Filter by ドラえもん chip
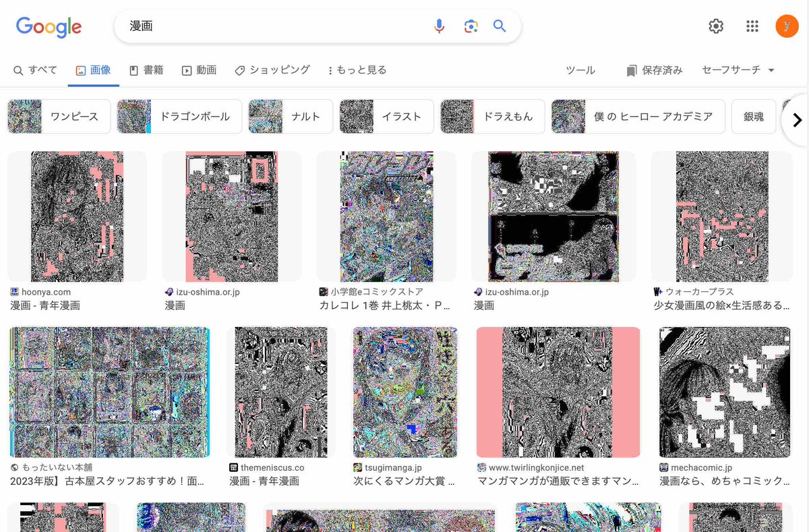 (x=492, y=117)
